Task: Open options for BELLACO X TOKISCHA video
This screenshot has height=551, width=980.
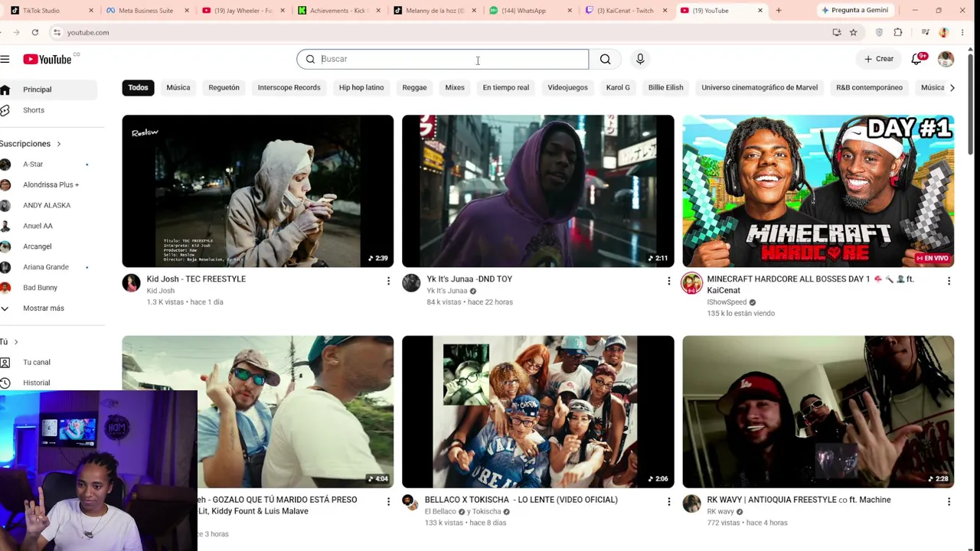Action: coord(668,501)
